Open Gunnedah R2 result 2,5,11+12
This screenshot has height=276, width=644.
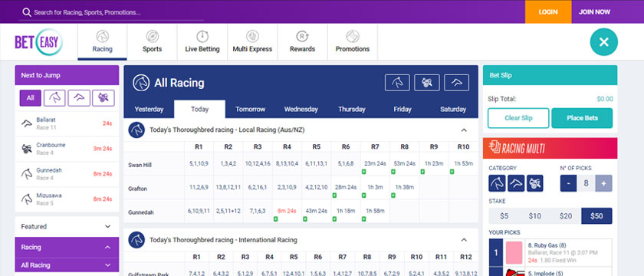[228, 211]
